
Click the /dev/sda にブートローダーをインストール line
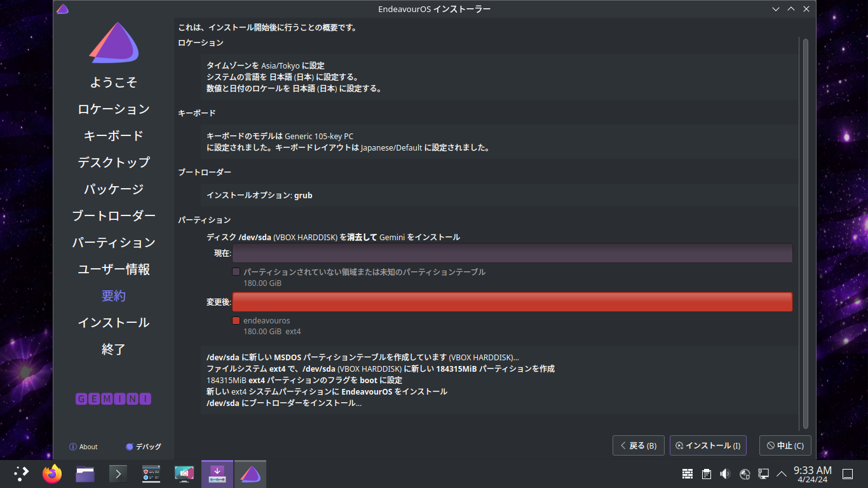(284, 403)
